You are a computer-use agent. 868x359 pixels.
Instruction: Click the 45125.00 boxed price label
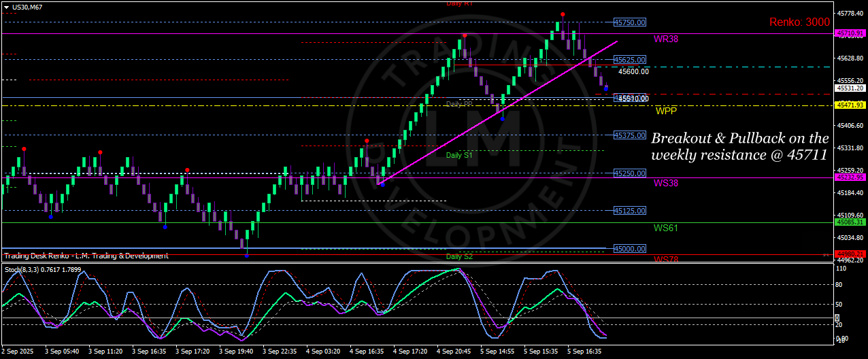coord(629,211)
